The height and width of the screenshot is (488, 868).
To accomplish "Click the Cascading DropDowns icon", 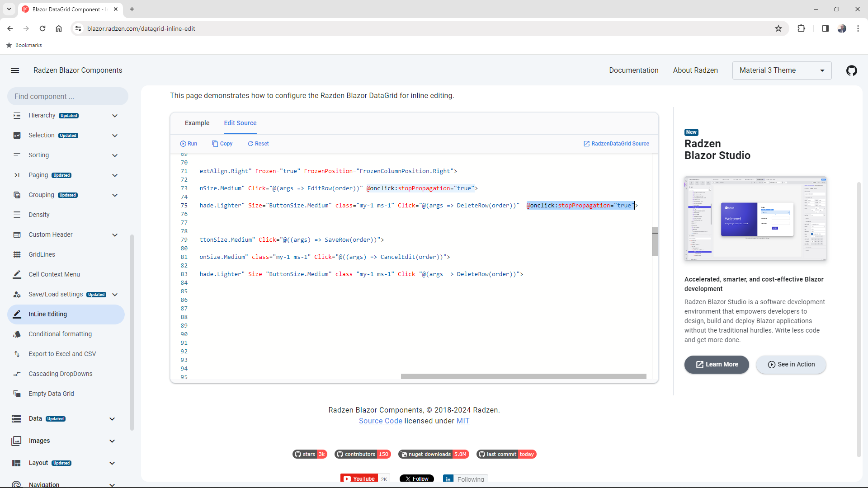I will (17, 374).
